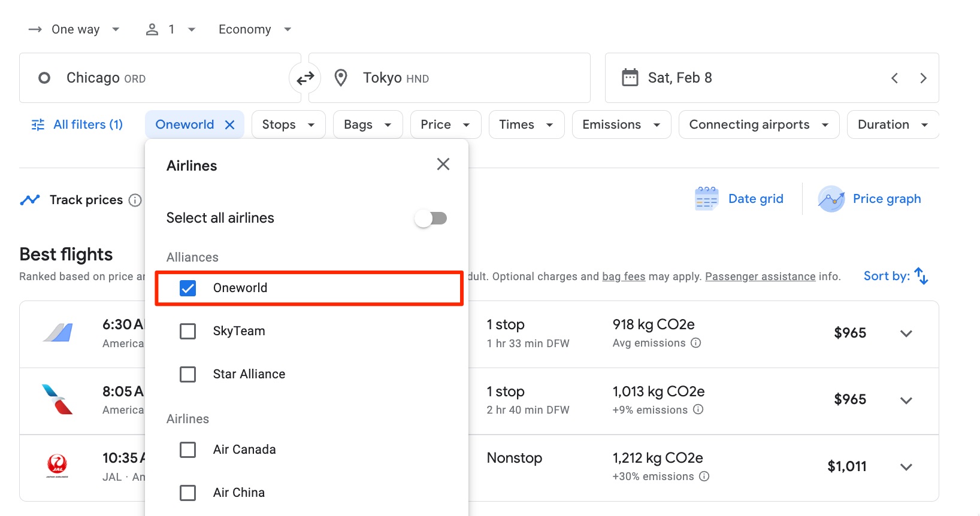Click the Date grid calendar icon

pyautogui.click(x=707, y=199)
